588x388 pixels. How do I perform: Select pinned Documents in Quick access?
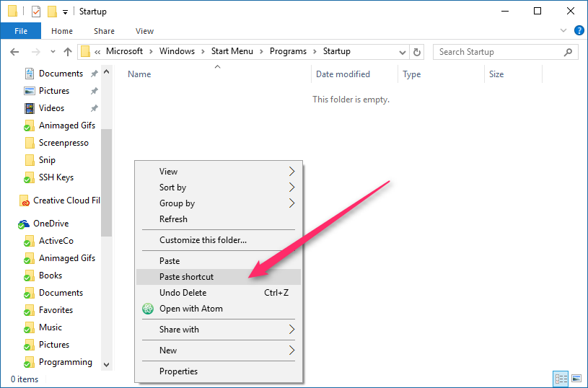61,74
